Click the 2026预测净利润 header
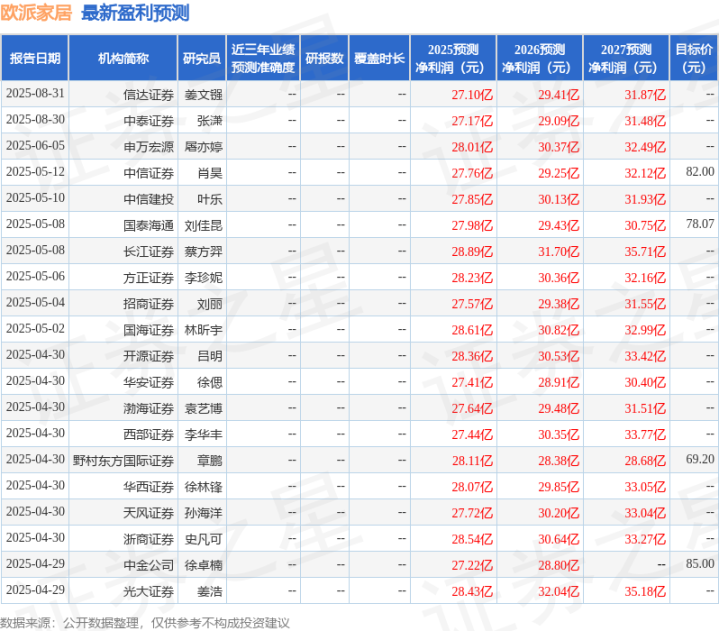The height and width of the screenshot is (631, 719). [540, 58]
